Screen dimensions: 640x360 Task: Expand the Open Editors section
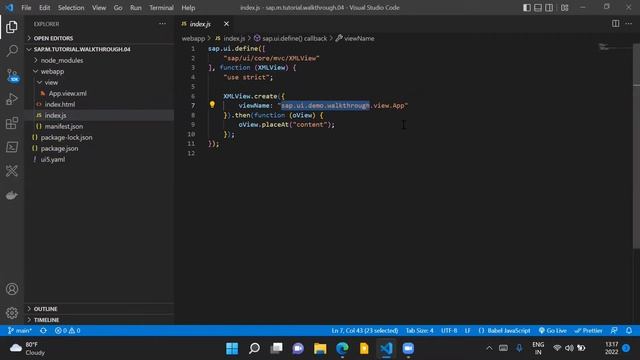click(99, 38)
